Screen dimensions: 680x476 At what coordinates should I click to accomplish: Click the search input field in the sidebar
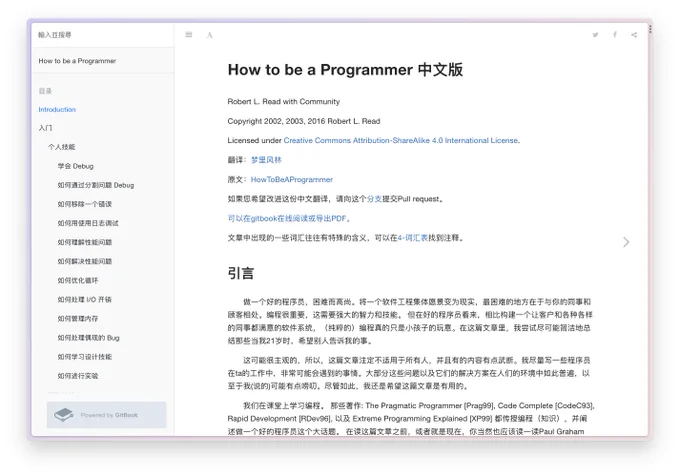[x=103, y=35]
